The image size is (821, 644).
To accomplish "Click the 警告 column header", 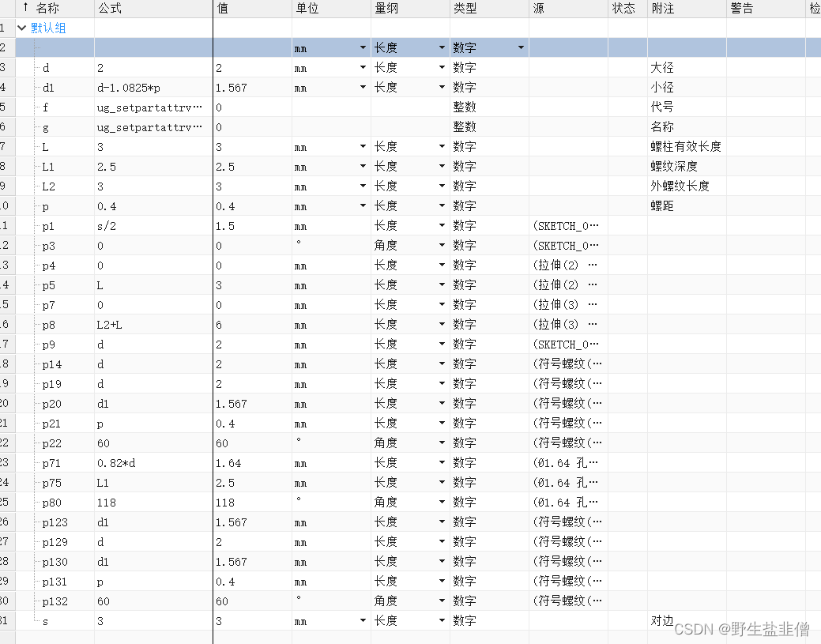I will [742, 9].
